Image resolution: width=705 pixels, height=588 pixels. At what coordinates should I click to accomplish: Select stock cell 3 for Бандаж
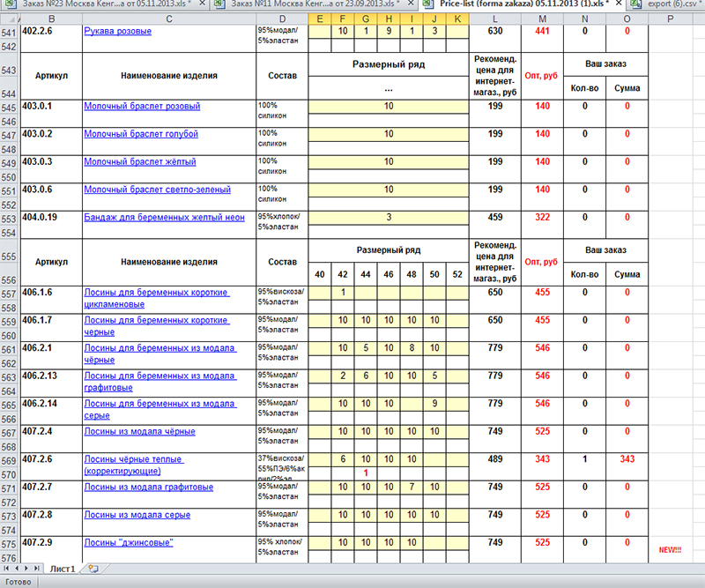point(389,217)
